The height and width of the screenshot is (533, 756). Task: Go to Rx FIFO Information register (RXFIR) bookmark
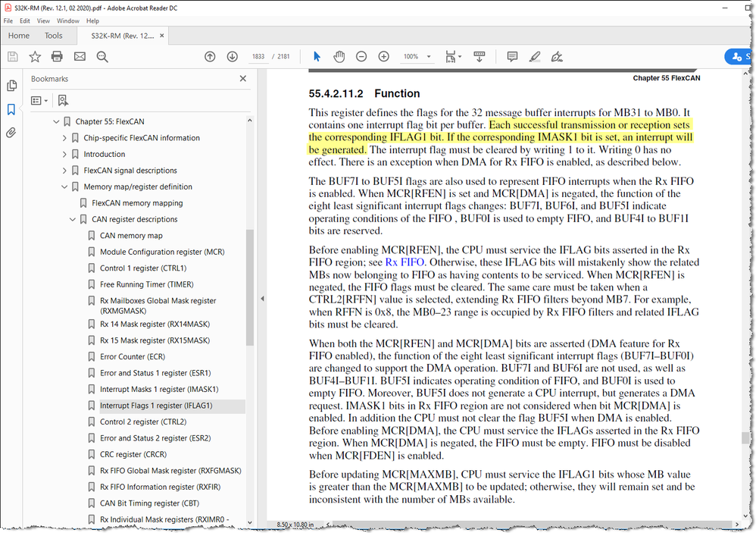point(160,488)
